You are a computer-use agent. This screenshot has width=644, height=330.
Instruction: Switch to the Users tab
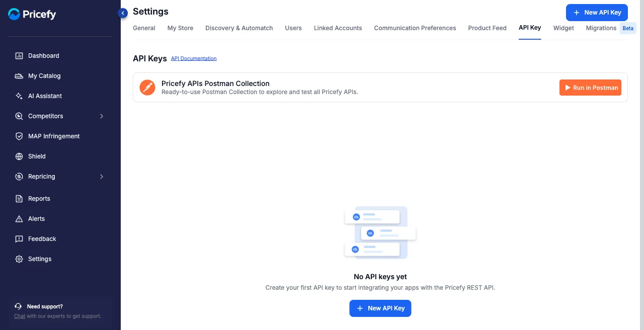coord(293,28)
